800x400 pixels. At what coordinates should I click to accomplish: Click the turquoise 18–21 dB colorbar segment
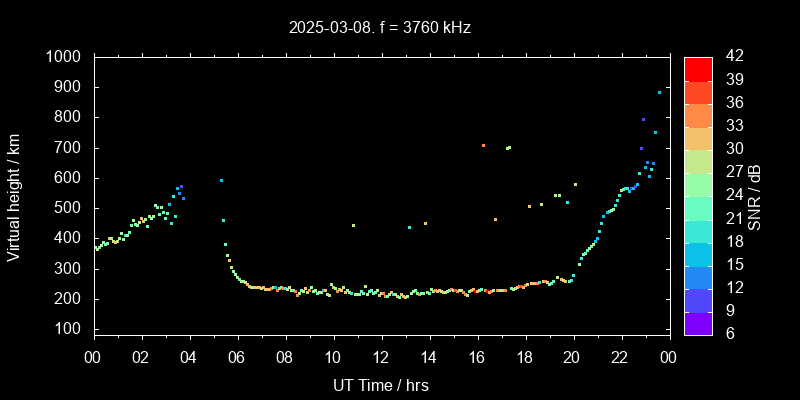click(x=698, y=230)
